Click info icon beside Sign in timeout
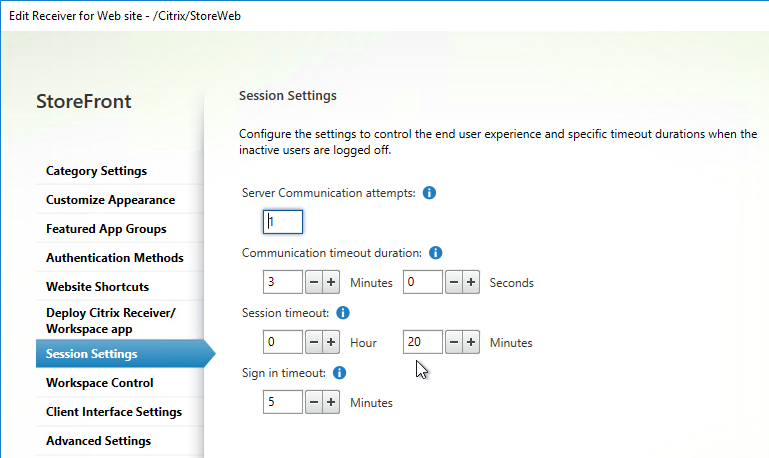Viewport: 769px width, 458px height. coord(339,373)
